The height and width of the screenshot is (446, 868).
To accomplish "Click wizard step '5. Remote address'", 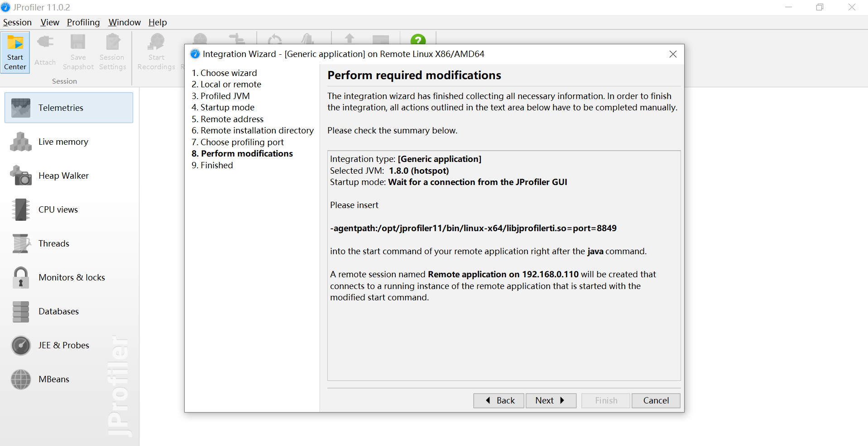I will pos(227,119).
